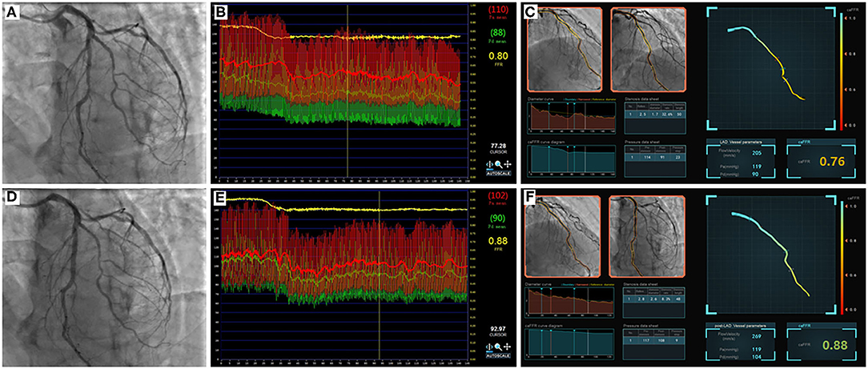Open the second angiogram thumbnail in the caFFR 0.88 panel
The height and width of the screenshot is (369, 868).
point(645,236)
